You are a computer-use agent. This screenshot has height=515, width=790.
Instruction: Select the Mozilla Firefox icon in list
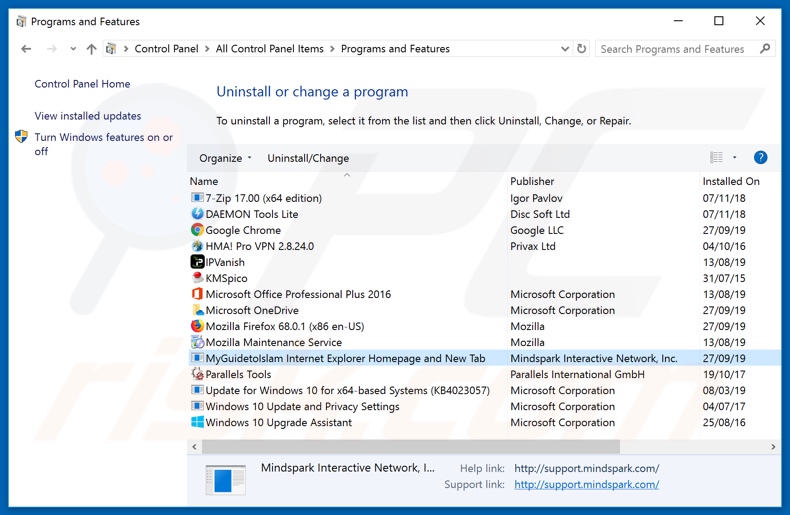coord(197,326)
